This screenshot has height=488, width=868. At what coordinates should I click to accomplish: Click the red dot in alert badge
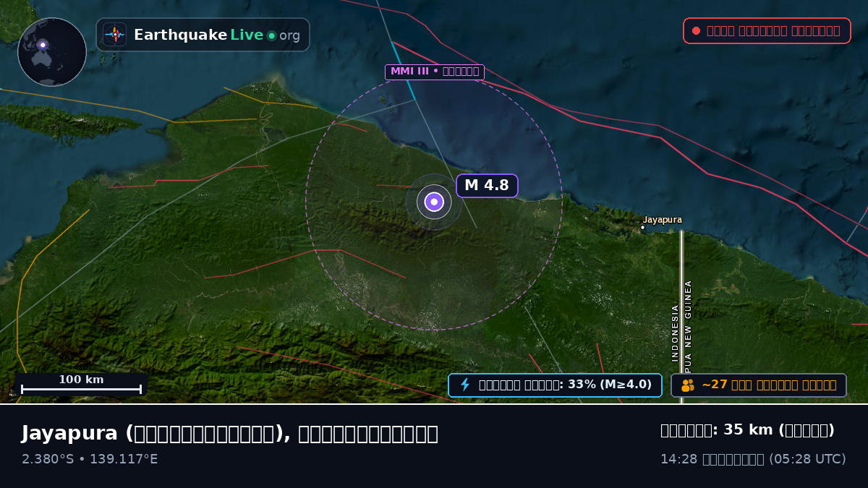(696, 30)
